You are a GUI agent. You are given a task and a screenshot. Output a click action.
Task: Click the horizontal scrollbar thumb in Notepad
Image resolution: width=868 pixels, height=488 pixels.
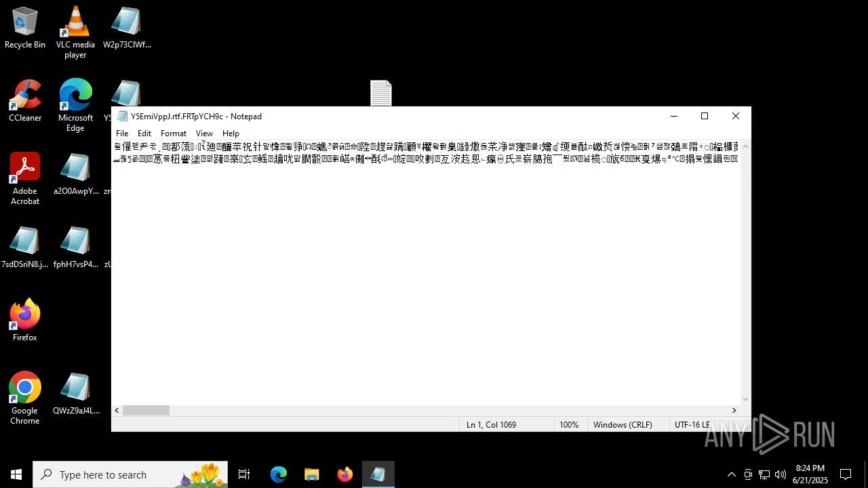point(146,410)
